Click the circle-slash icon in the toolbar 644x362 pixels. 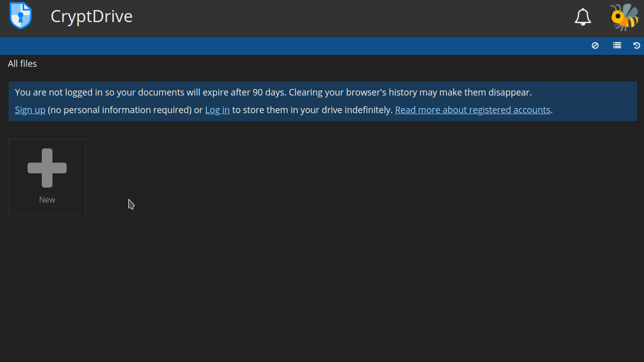[x=595, y=46]
